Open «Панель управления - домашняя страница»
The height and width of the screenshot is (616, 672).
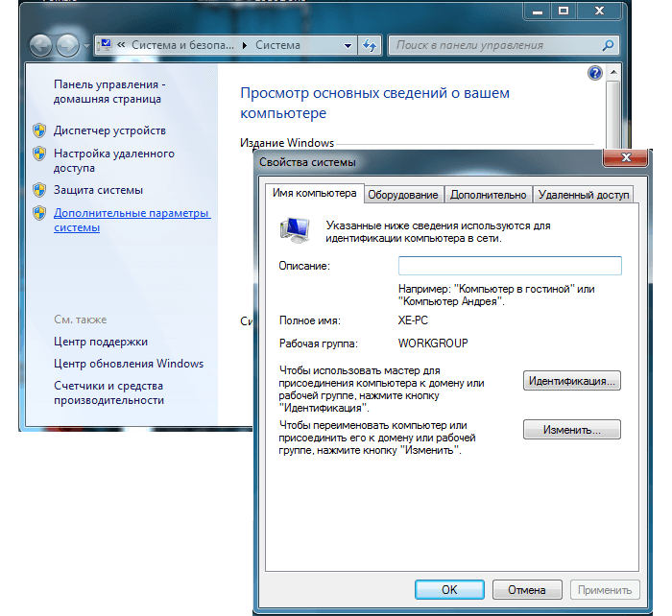[x=109, y=92]
